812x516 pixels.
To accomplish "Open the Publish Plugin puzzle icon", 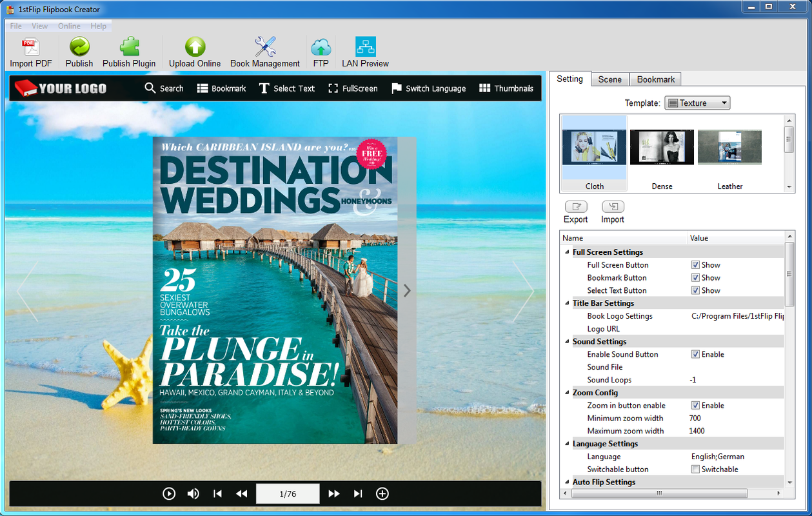I will tap(129, 47).
